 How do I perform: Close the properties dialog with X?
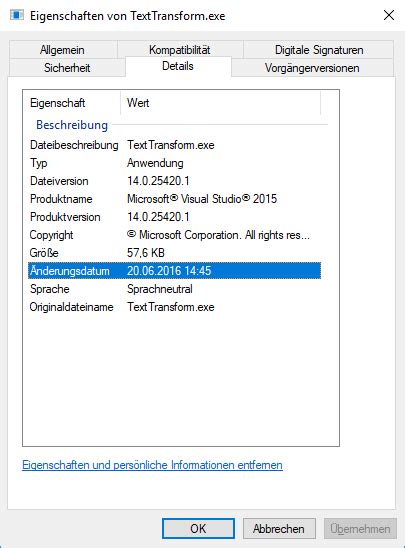[x=389, y=15]
